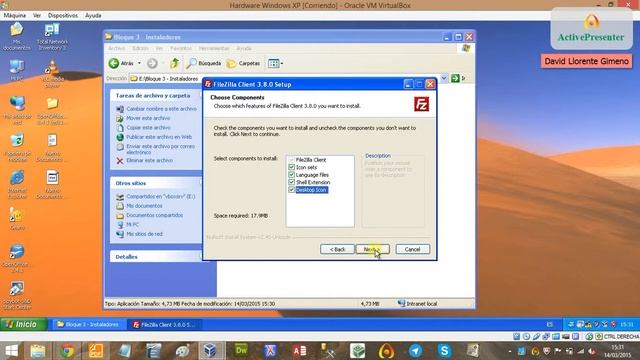Click Carpetas in Explorer toolbar
Image resolution: width=640 pixels, height=360 pixels.
pyautogui.click(x=243, y=63)
